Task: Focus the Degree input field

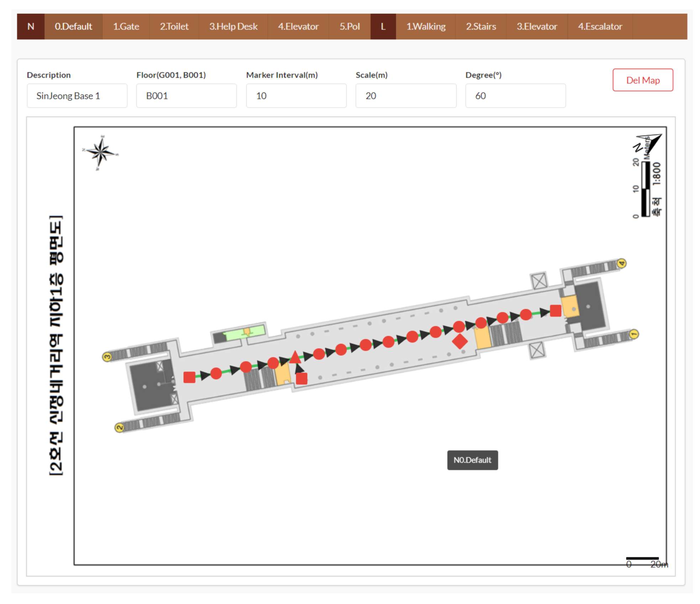Action: pos(515,96)
